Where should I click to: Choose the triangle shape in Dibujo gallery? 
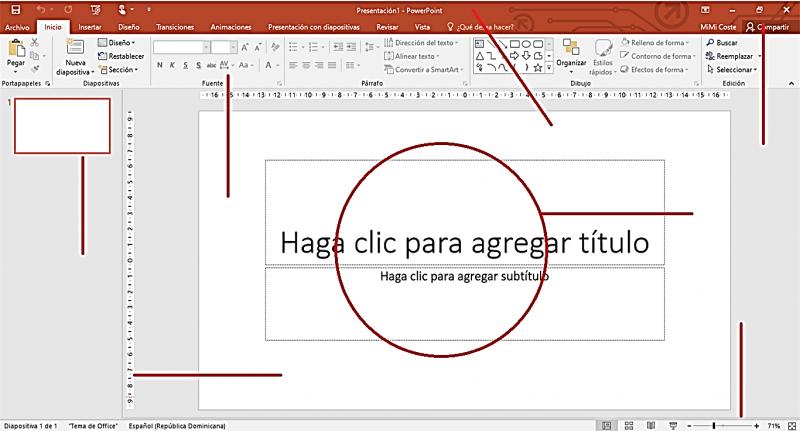pyautogui.click(x=480, y=56)
